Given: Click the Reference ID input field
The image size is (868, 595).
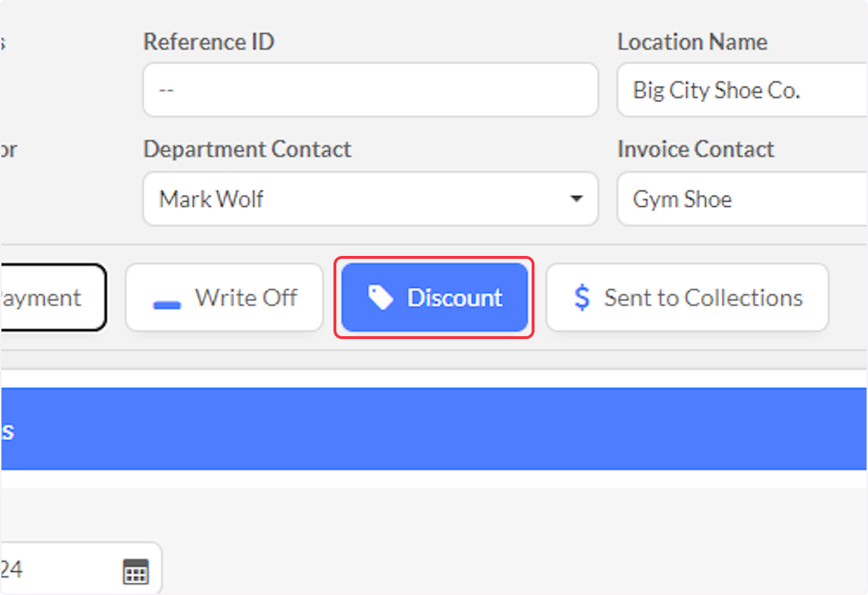Looking at the screenshot, I should (x=370, y=90).
